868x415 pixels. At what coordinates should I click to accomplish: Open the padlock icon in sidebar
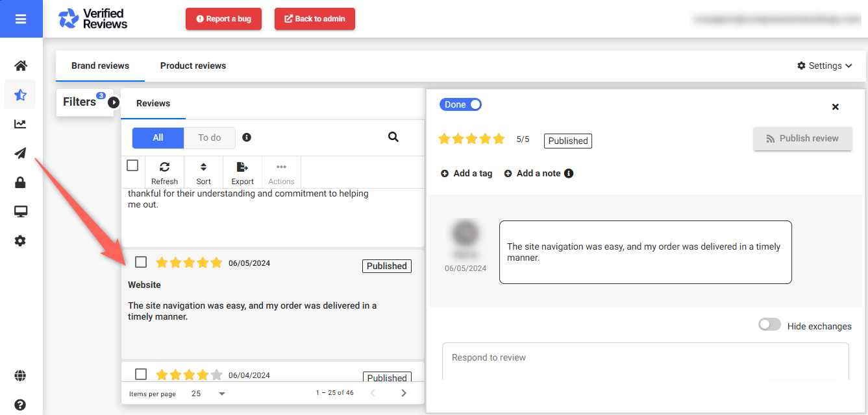tap(21, 183)
